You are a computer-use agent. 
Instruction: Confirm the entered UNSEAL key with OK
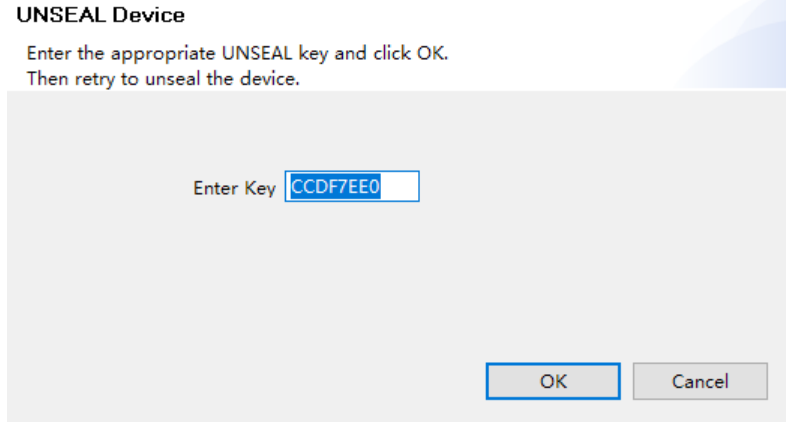553,381
